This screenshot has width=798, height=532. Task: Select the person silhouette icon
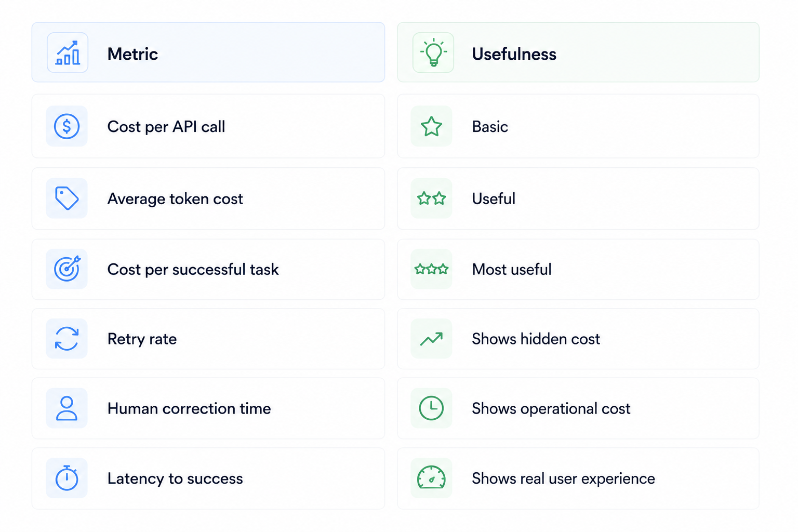(x=67, y=408)
